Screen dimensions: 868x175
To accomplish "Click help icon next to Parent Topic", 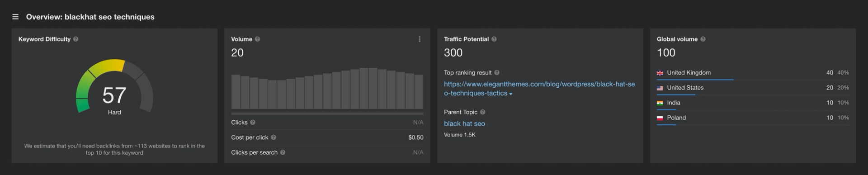I will 482,112.
